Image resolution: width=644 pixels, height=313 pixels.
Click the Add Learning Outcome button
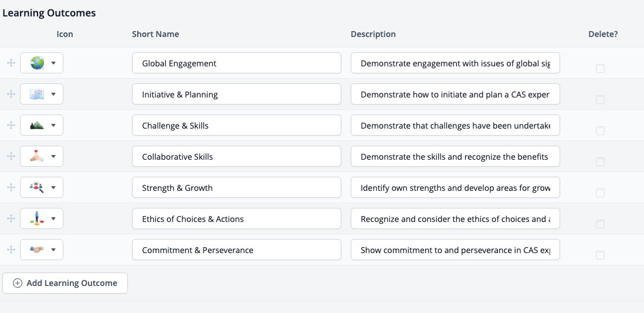[65, 283]
